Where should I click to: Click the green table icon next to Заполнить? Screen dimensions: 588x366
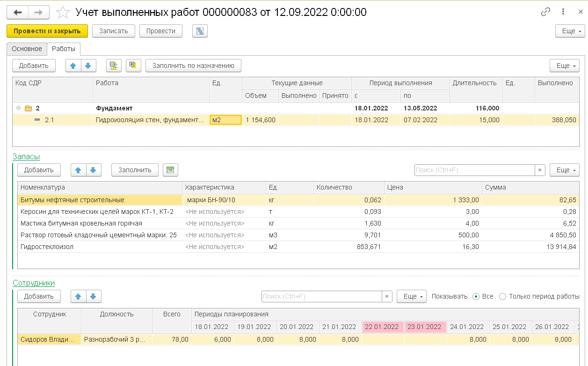point(170,170)
